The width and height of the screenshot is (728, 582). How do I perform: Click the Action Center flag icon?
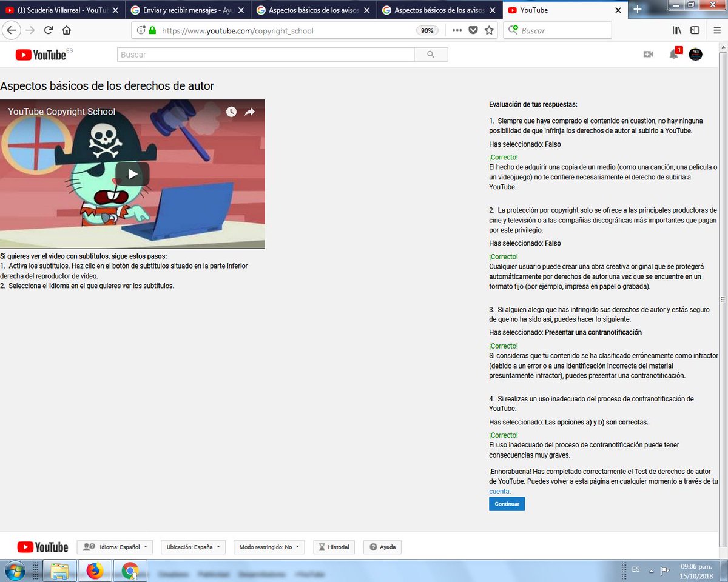(665, 570)
